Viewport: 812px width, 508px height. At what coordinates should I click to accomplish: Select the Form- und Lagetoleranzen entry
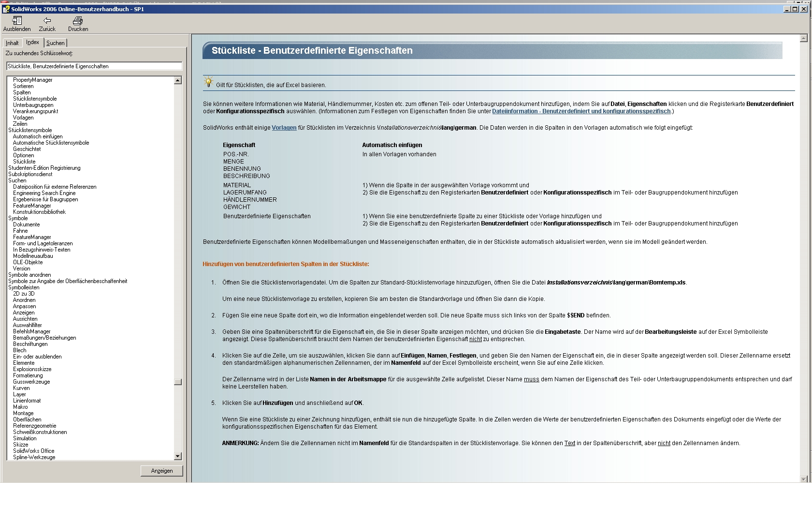43,243
